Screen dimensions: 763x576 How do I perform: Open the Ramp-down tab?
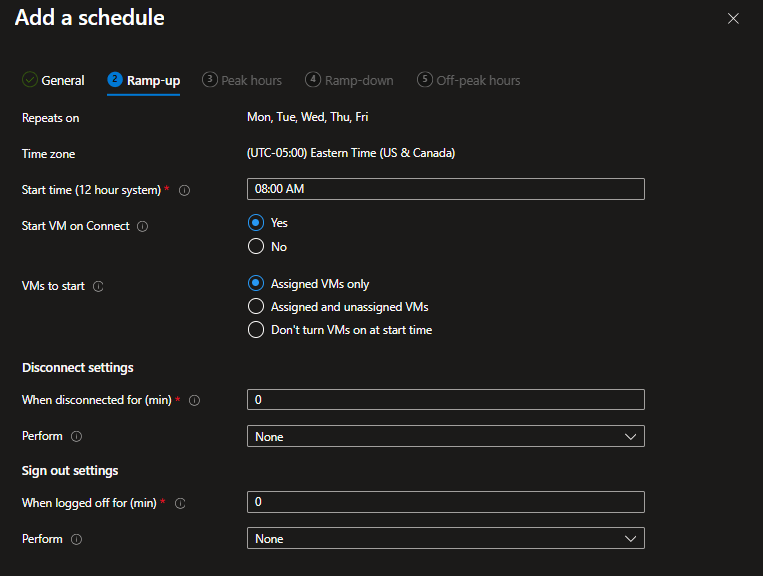point(349,80)
